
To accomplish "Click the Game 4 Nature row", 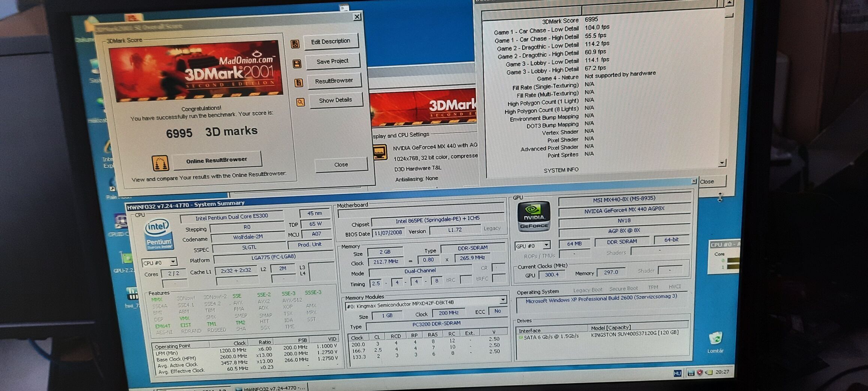I will click(596, 76).
